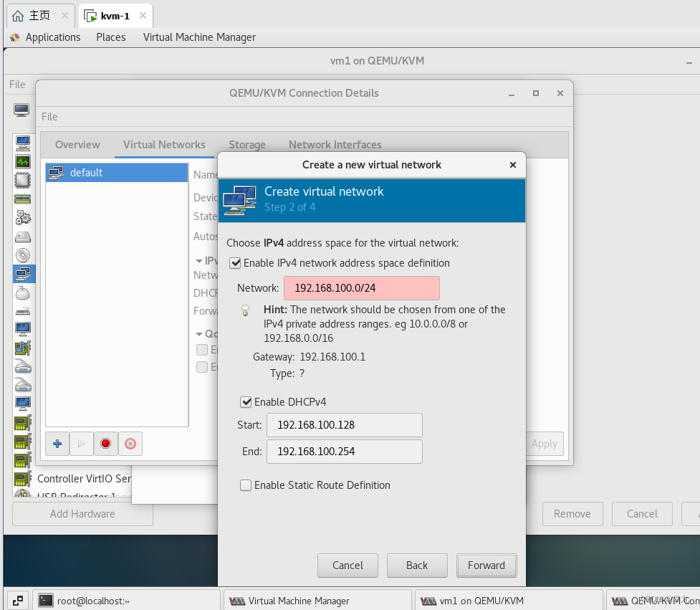Click the workspace switcher icon in taskbar
The image size is (700, 610).
pyautogui.click(x=18, y=601)
